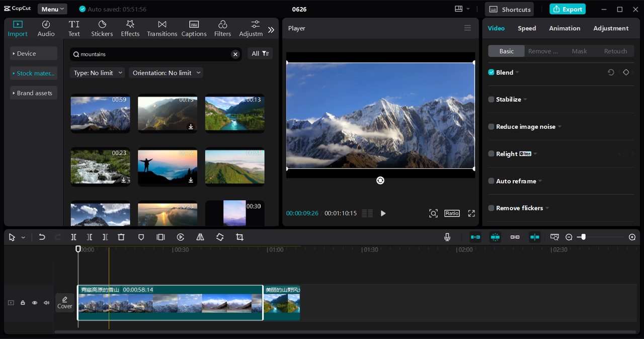
Task: Reset the Blend settings
Action: (x=611, y=72)
